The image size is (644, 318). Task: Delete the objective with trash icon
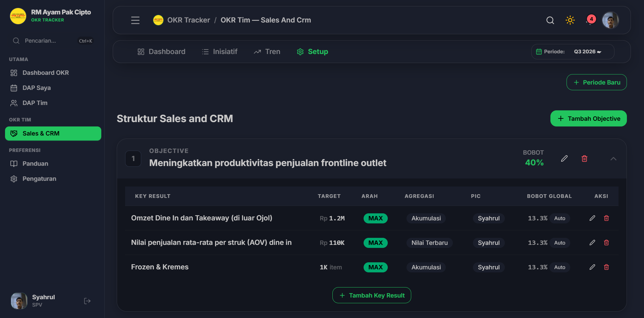point(584,159)
